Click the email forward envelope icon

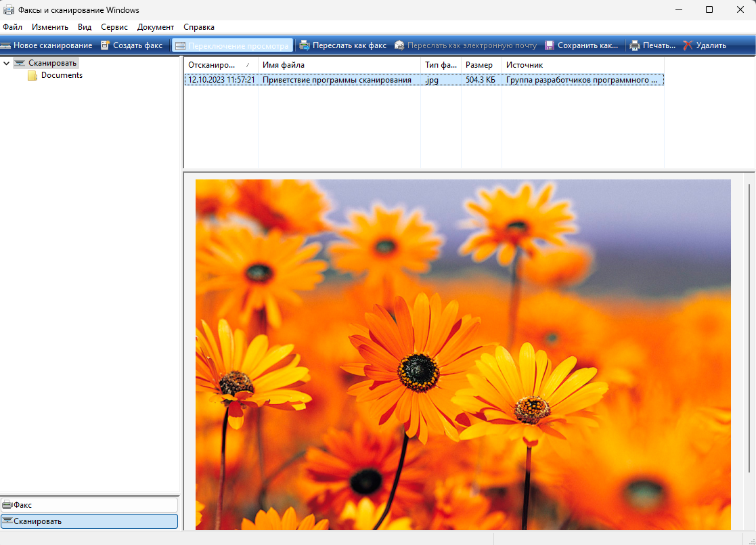[x=399, y=45]
